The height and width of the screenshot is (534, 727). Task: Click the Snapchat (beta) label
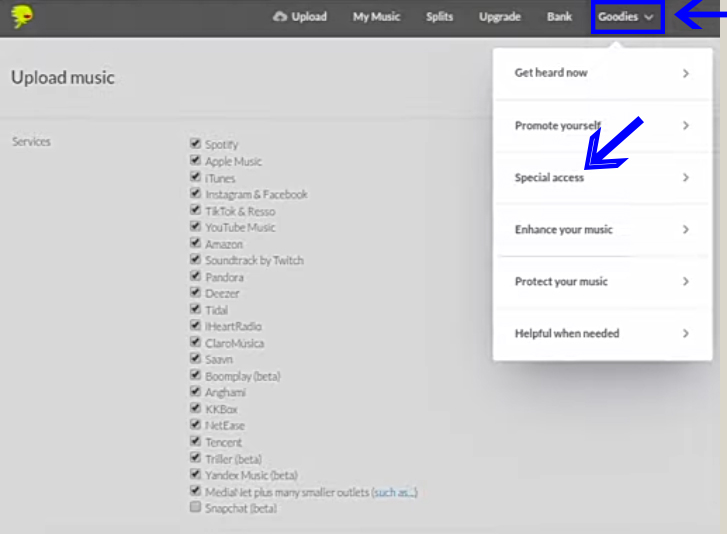click(241, 509)
